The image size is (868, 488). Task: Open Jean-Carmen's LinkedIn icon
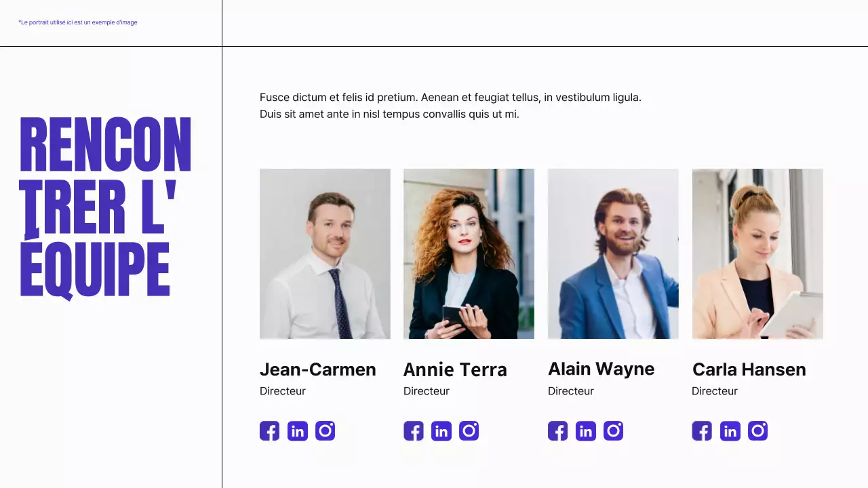click(x=298, y=431)
